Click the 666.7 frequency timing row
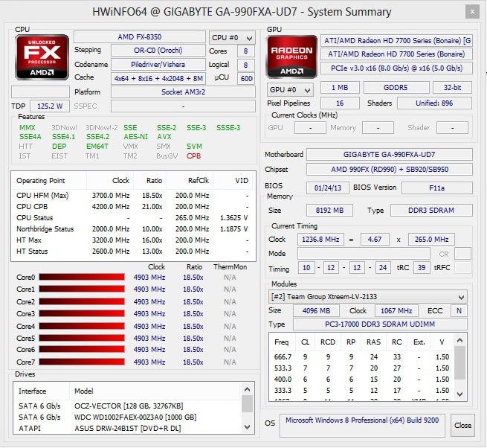Screen dimensions: 487x448 pos(361,357)
